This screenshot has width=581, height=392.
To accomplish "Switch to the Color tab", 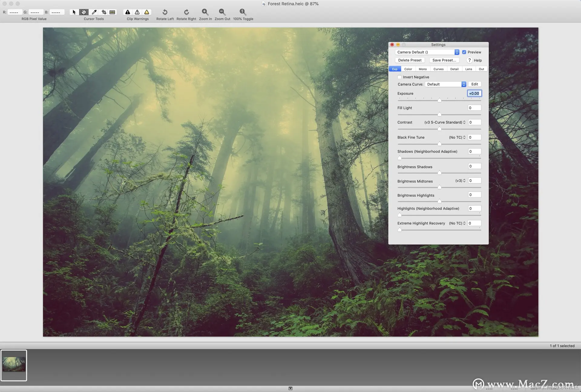I will pos(408,69).
